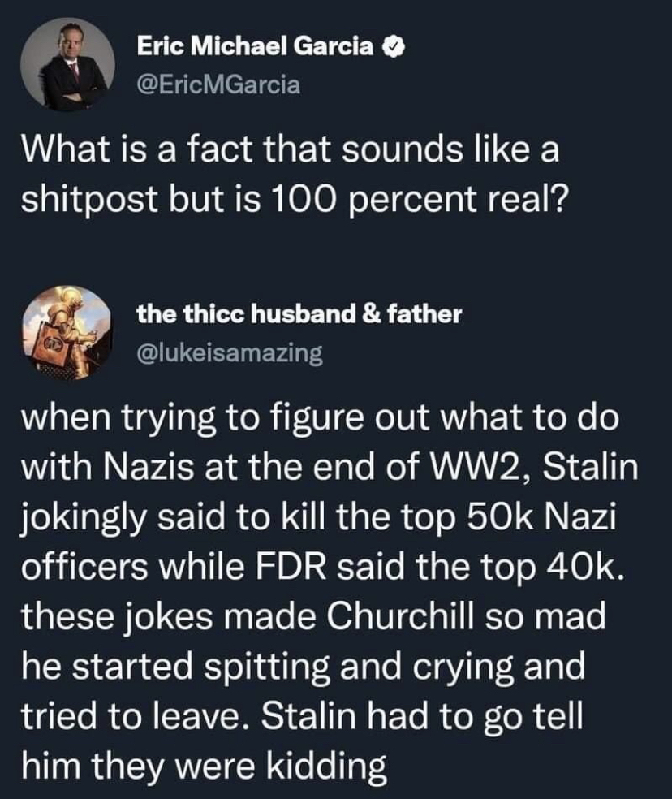Image resolution: width=672 pixels, height=799 pixels.
Task: Click "the thicc husband & father" name
Action: point(299,314)
